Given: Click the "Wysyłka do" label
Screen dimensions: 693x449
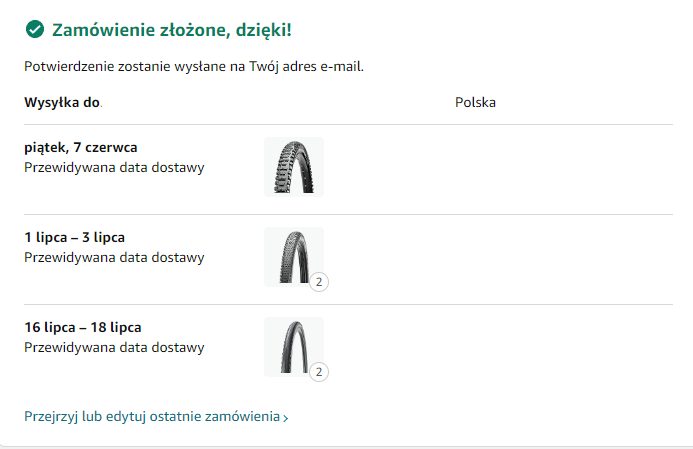Looking at the screenshot, I should coord(62,102).
